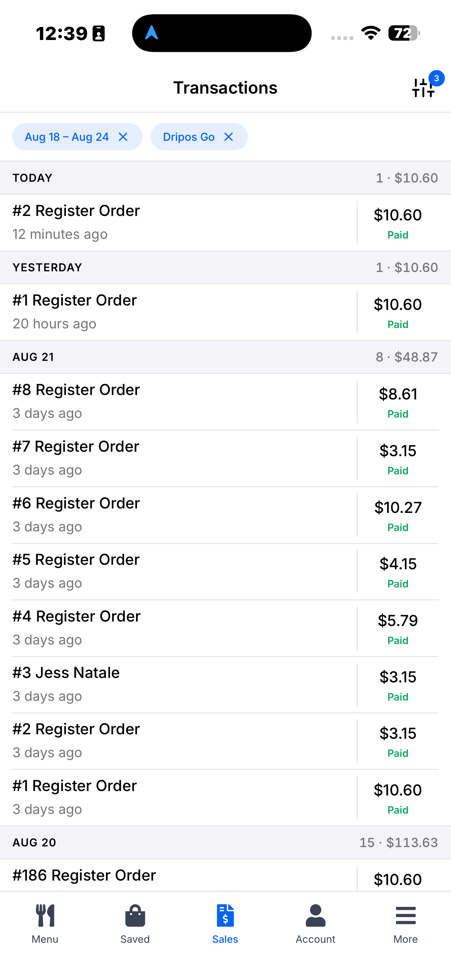Open #3 Jess Natale transaction
This screenshot has height=980, width=451.
point(225,684)
